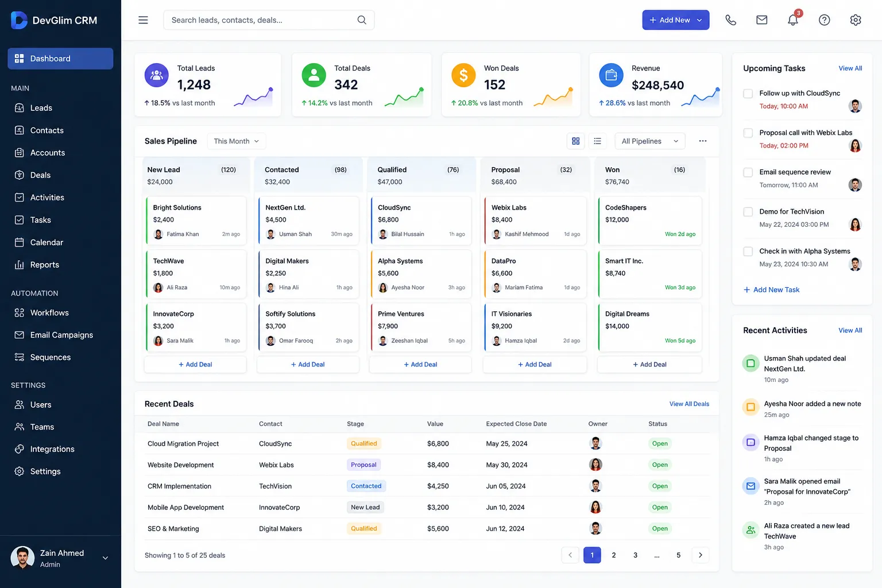
Task: Check Proposal call with Webix Labs task
Action: pos(748,133)
